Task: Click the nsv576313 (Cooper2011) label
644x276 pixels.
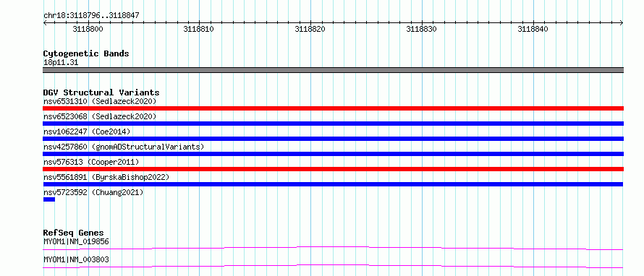Action: click(x=91, y=162)
